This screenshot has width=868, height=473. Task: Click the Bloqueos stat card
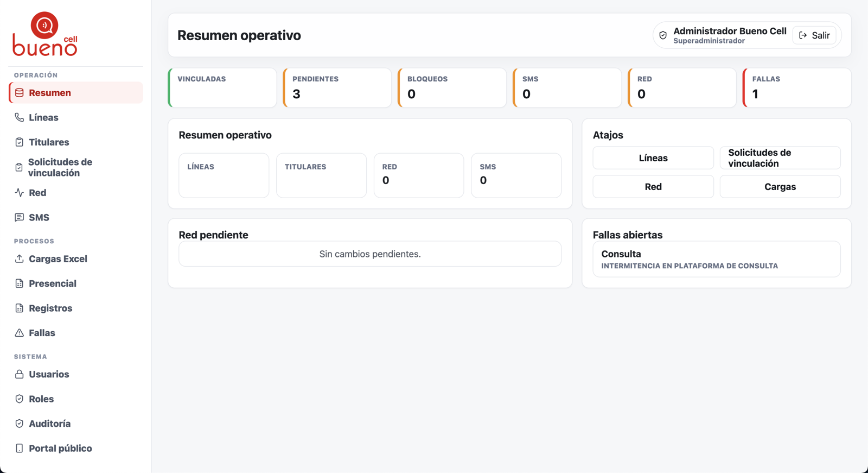point(452,88)
